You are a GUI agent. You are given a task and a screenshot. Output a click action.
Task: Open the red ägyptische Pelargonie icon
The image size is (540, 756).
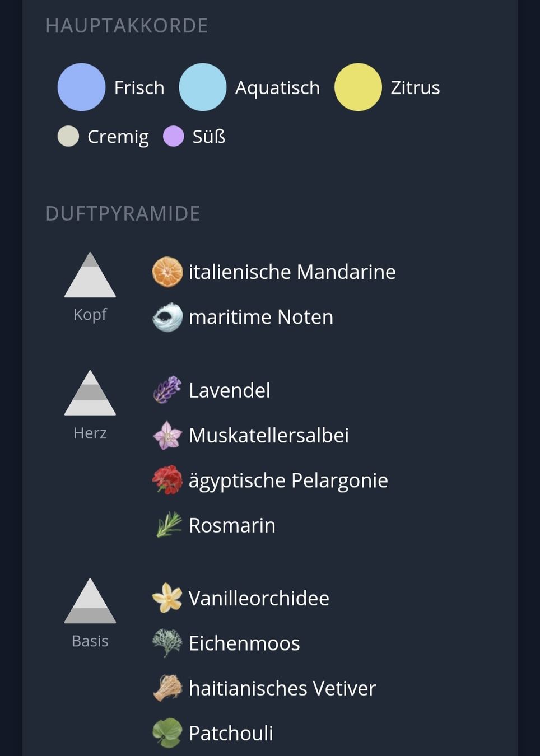click(x=167, y=480)
